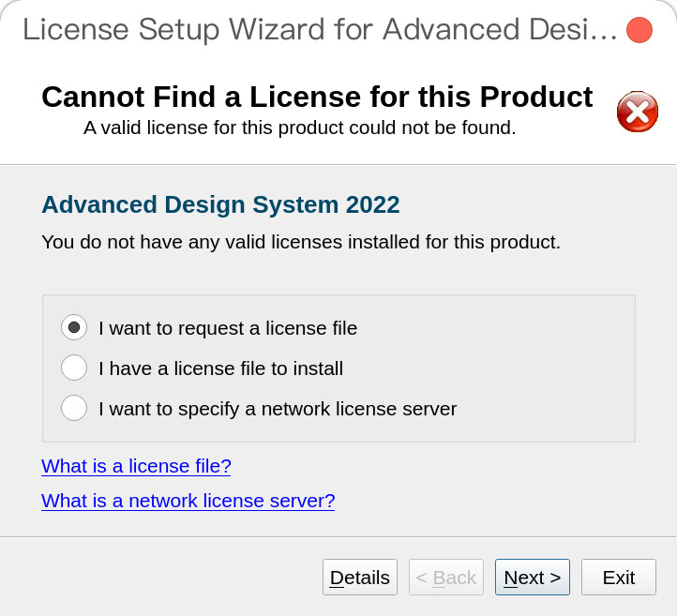677x616 pixels.
Task: Go to the Next wizard step
Action: click(x=533, y=578)
